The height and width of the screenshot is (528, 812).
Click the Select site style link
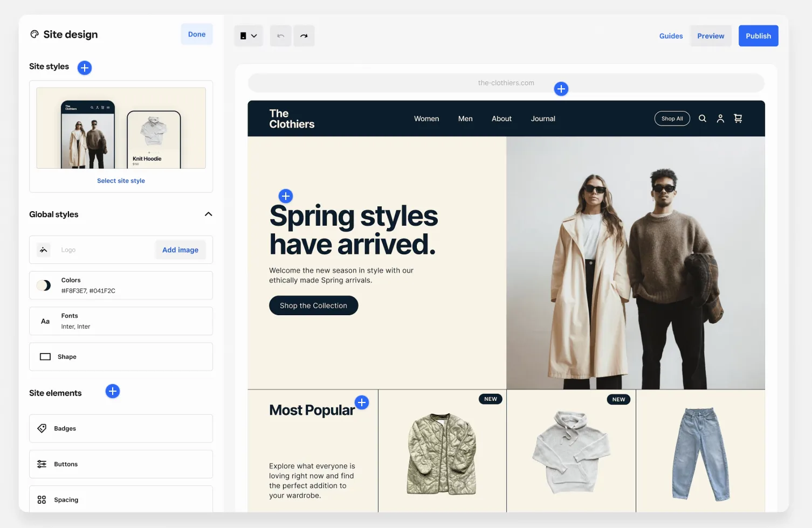(x=121, y=181)
